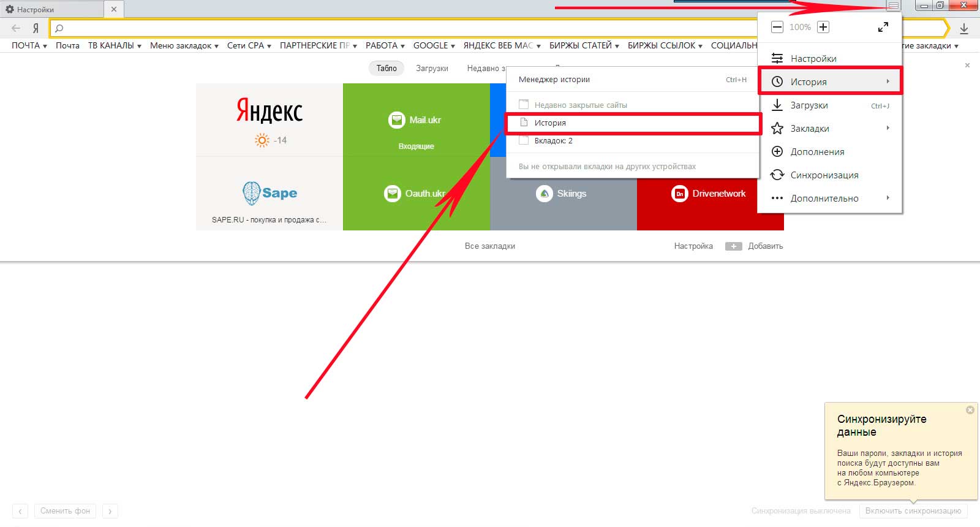Expand 'ЯНДЕКС ВЕБ МАС' bookmarks folder
Image resolution: width=980 pixels, height=527 pixels.
coord(502,45)
